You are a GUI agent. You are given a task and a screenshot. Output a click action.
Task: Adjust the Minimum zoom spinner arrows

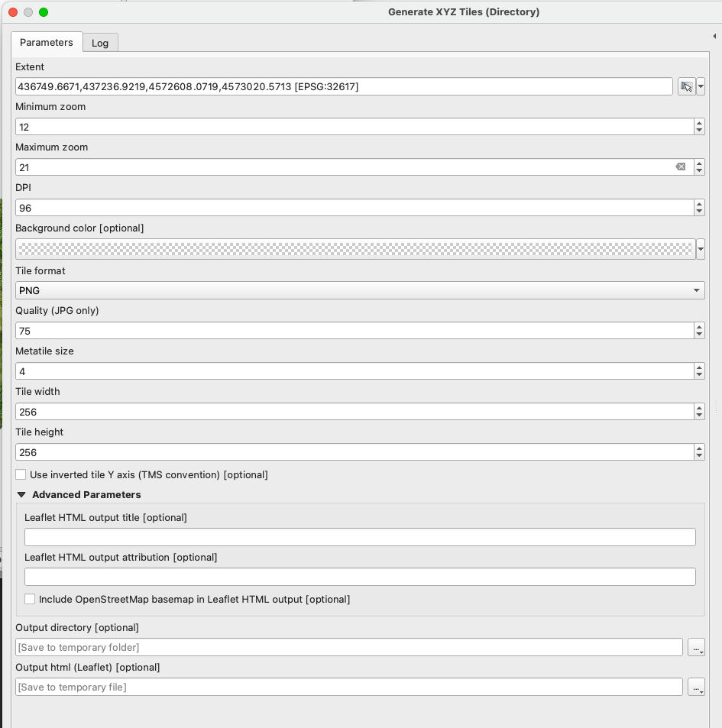tap(699, 127)
